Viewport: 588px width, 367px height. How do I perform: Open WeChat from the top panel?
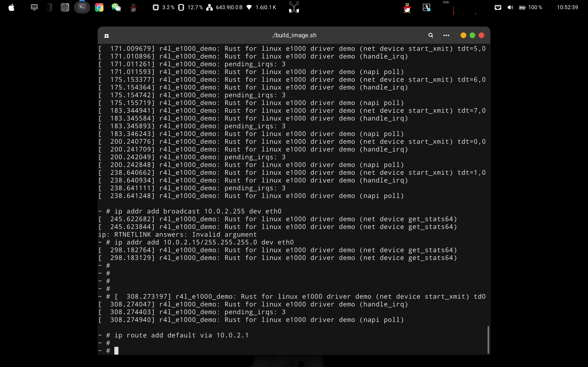(x=116, y=8)
